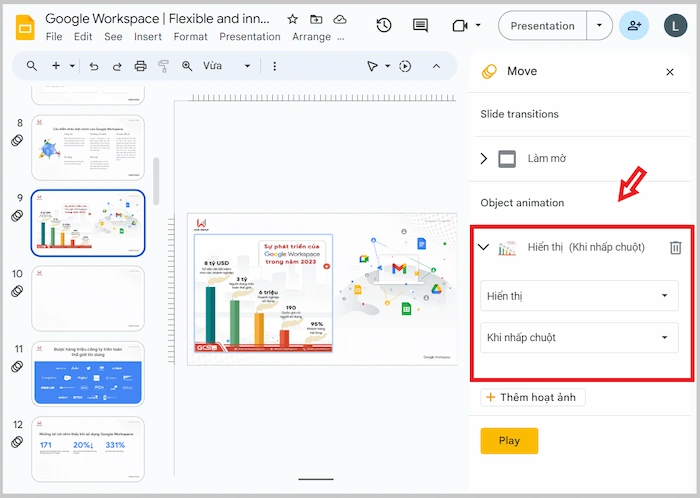The width and height of the screenshot is (700, 498).
Task: Collapse the Hiển thị animation entry
Action: [x=483, y=247]
